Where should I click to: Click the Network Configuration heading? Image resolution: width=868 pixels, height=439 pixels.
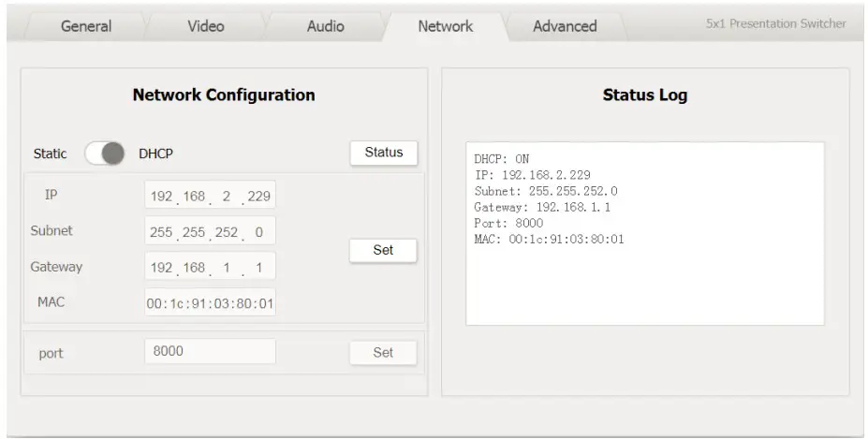coord(224,95)
